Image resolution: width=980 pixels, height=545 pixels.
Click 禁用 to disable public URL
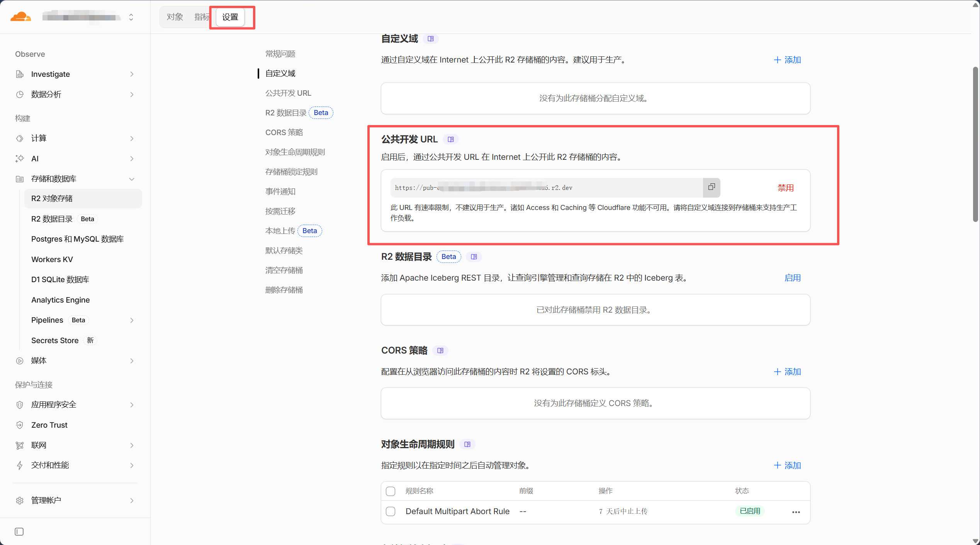tap(785, 188)
